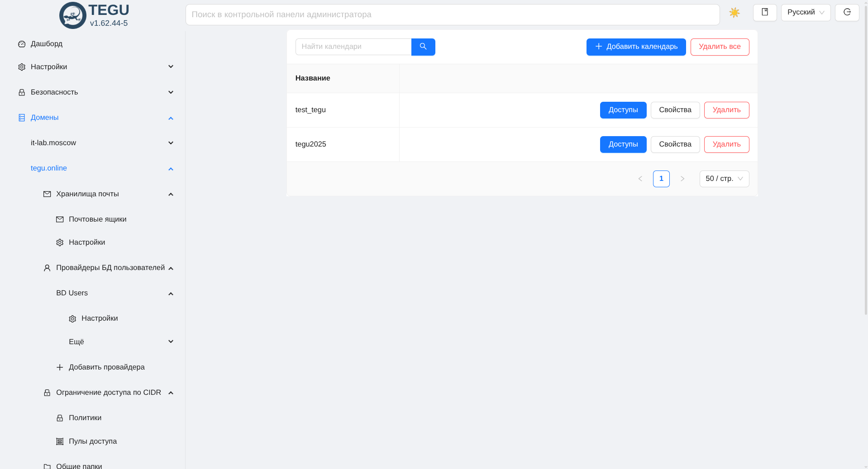The image size is (868, 469).
Task: Click the envelope icon beside Почтовые ящики
Action: coord(60,219)
